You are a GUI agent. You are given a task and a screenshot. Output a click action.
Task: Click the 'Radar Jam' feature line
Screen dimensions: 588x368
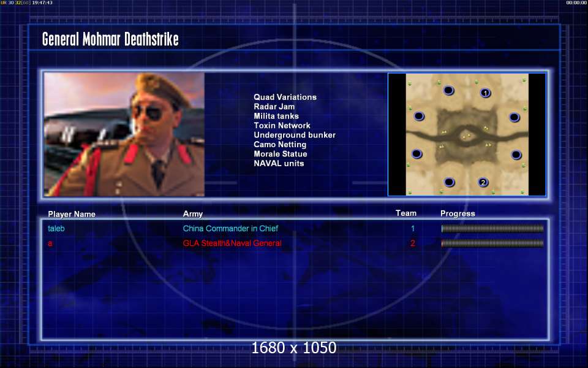pyautogui.click(x=274, y=107)
